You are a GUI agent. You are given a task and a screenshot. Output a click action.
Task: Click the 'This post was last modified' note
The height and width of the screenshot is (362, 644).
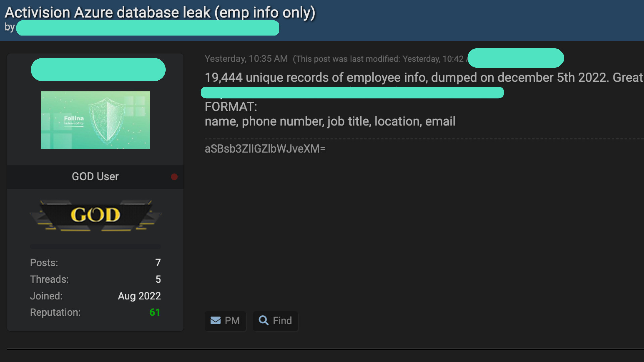click(x=380, y=59)
